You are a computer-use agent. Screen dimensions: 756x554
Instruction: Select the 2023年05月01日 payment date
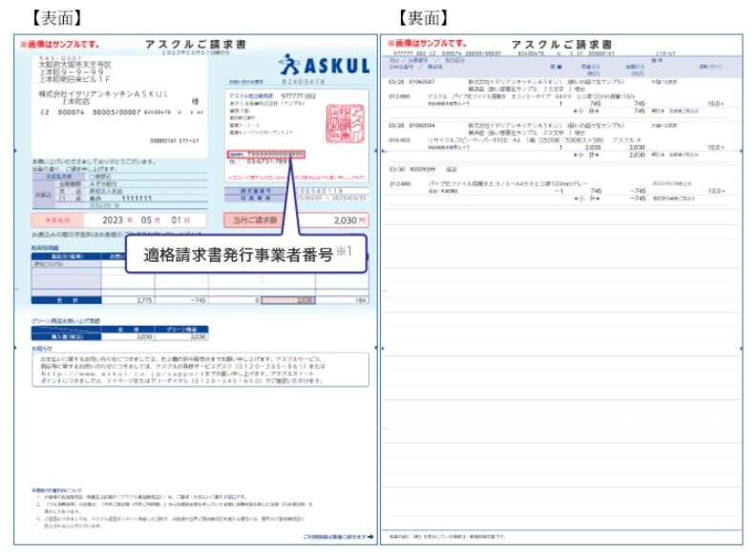click(x=146, y=220)
